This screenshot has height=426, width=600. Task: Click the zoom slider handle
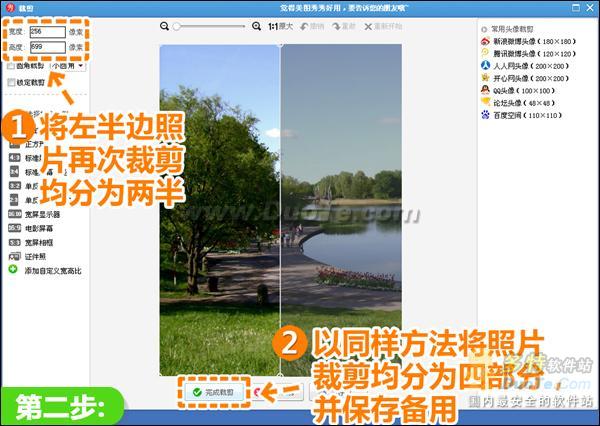tap(176, 26)
